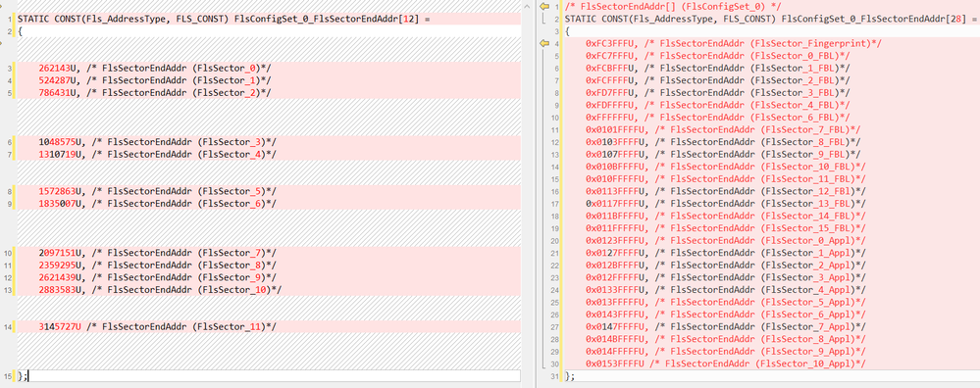
Task: Select the 0xFCBFFFU FlsSector_1_FBL line
Action: [772, 68]
